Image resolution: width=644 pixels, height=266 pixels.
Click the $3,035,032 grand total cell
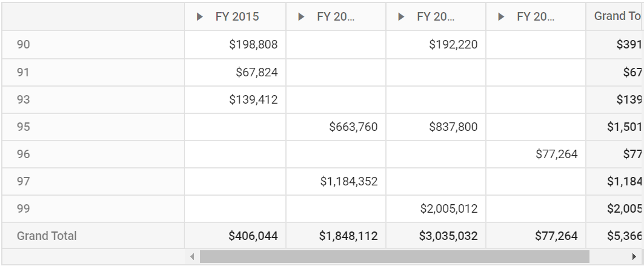coord(436,236)
